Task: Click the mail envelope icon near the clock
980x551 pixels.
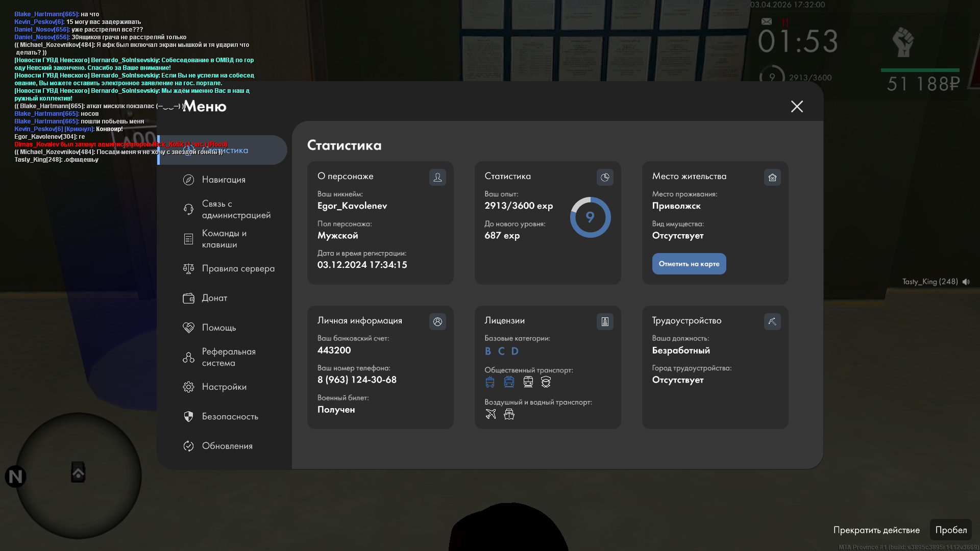Action: click(x=766, y=21)
